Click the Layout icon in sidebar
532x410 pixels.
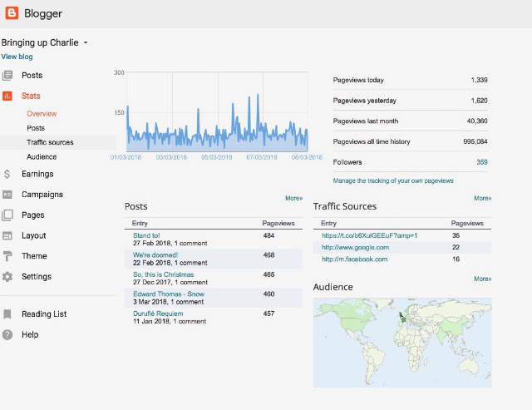[7, 235]
